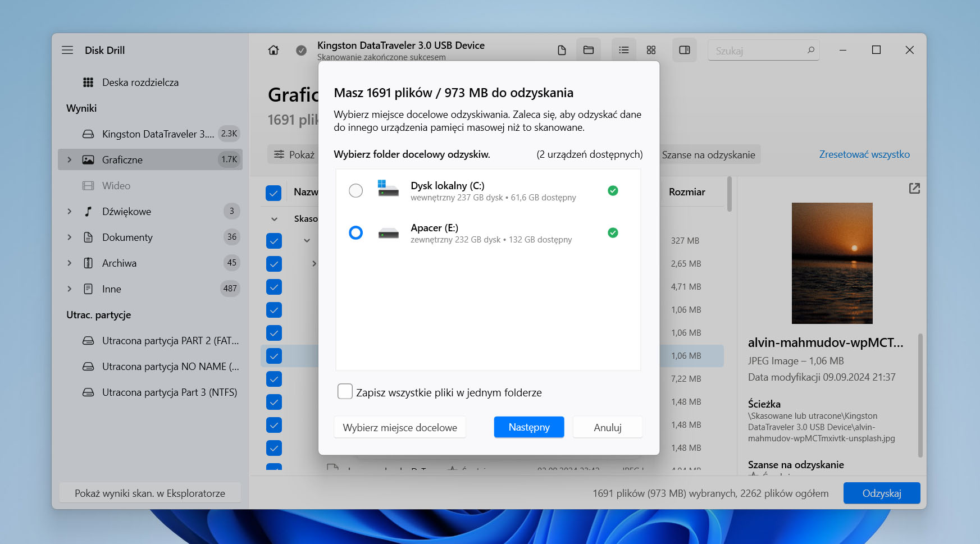Click the Archiwa archive icon
This screenshot has height=544, width=980.
(88, 263)
